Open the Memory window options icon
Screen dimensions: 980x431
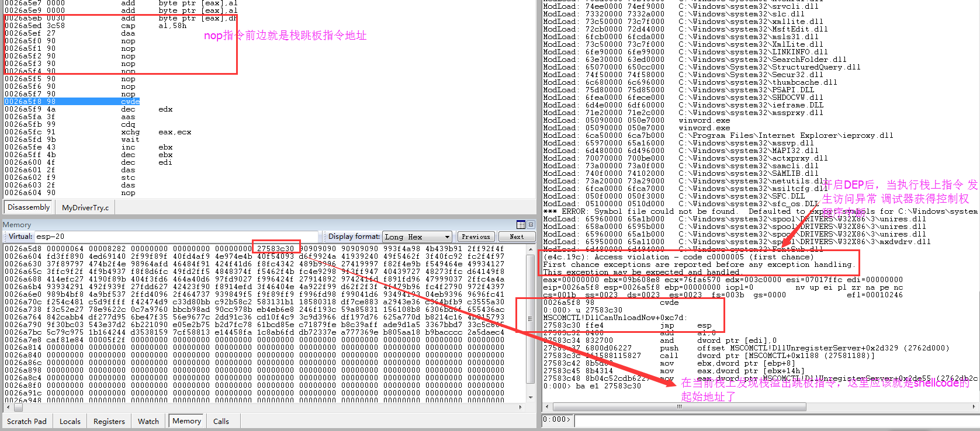(521, 225)
